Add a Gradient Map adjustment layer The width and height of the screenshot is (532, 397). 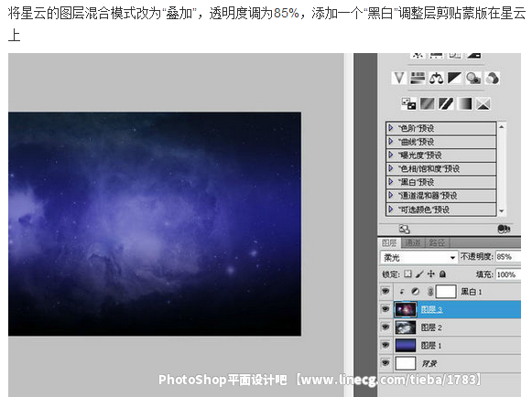click(464, 103)
